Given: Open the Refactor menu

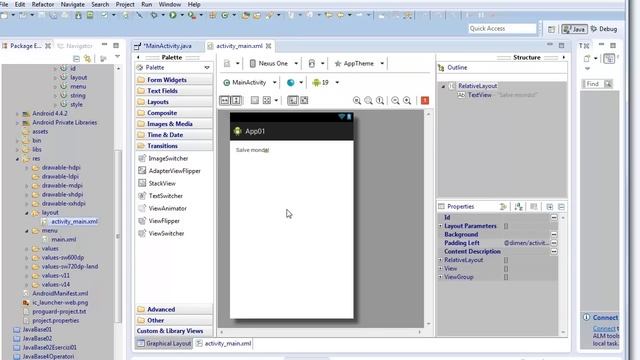Looking at the screenshot, I should [x=43, y=4].
